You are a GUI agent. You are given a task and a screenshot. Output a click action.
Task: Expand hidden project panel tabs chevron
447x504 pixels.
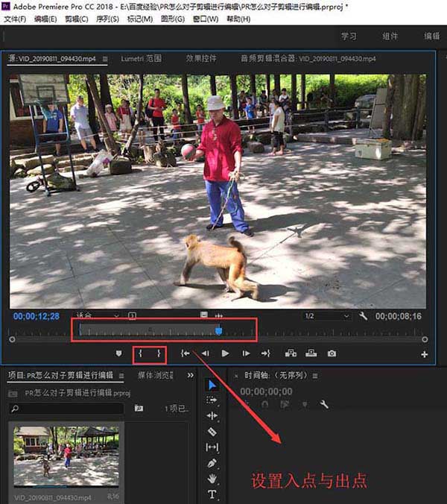[191, 375]
